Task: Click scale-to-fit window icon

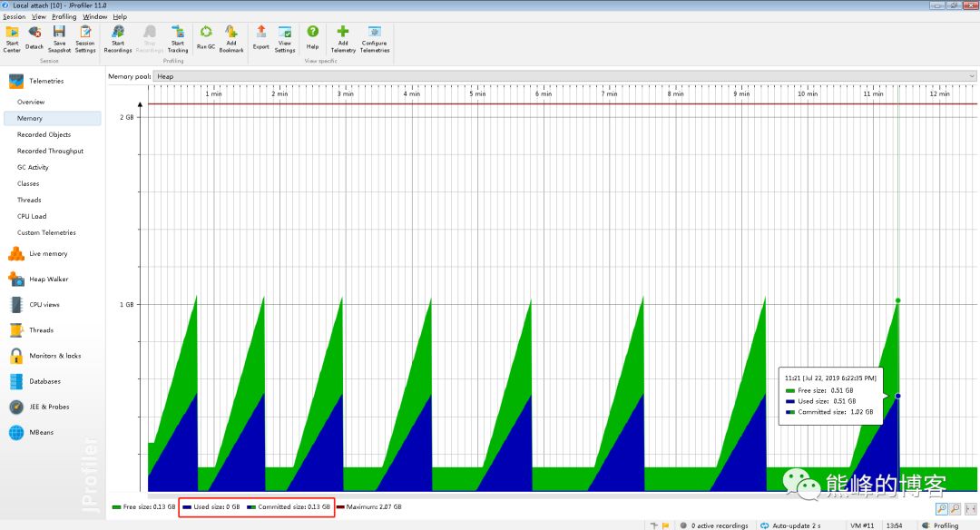Action: tap(970, 509)
